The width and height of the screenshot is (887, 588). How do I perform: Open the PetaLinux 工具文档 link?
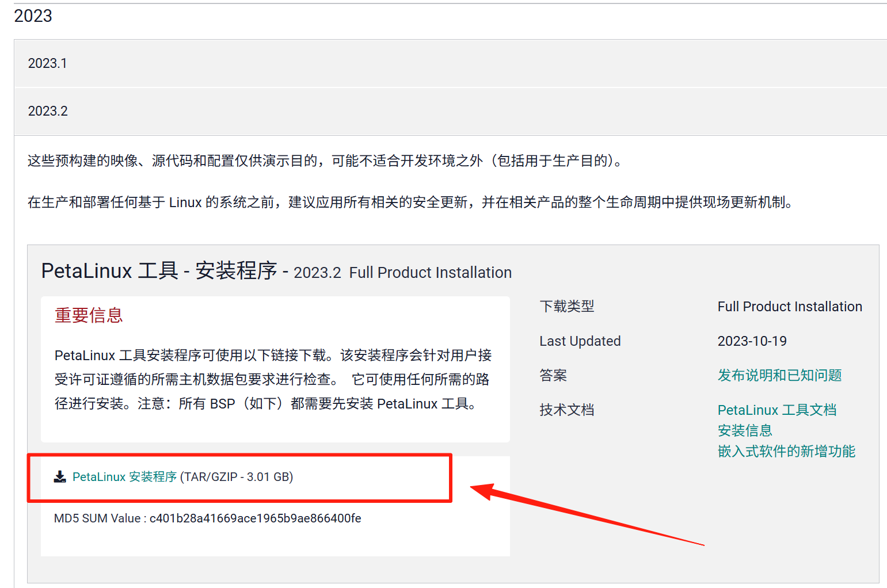click(777, 410)
